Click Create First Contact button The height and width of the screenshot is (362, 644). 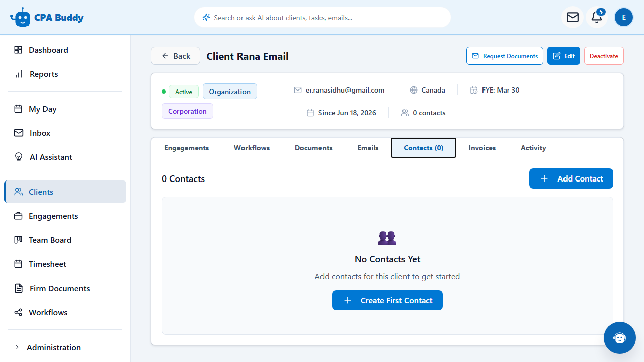tap(387, 300)
